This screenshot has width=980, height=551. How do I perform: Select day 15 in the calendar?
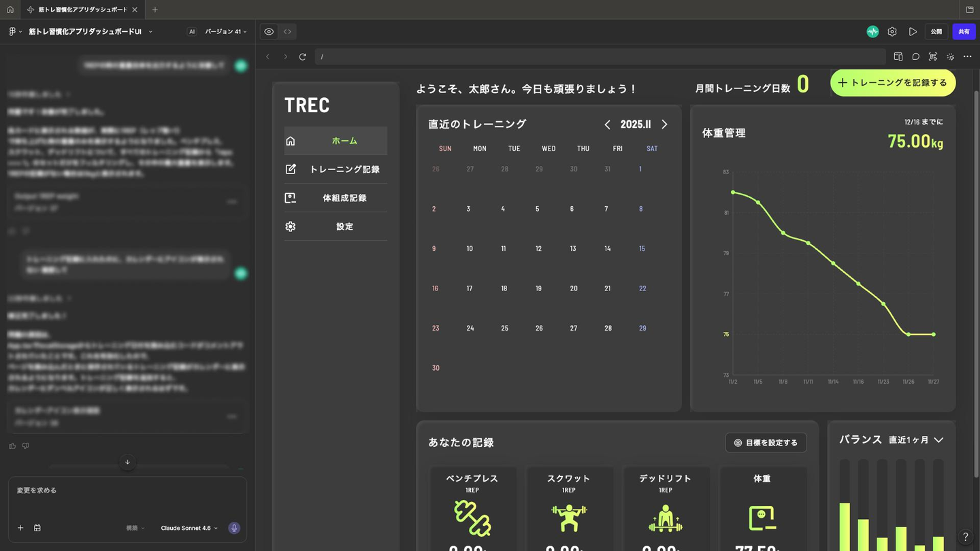642,249
